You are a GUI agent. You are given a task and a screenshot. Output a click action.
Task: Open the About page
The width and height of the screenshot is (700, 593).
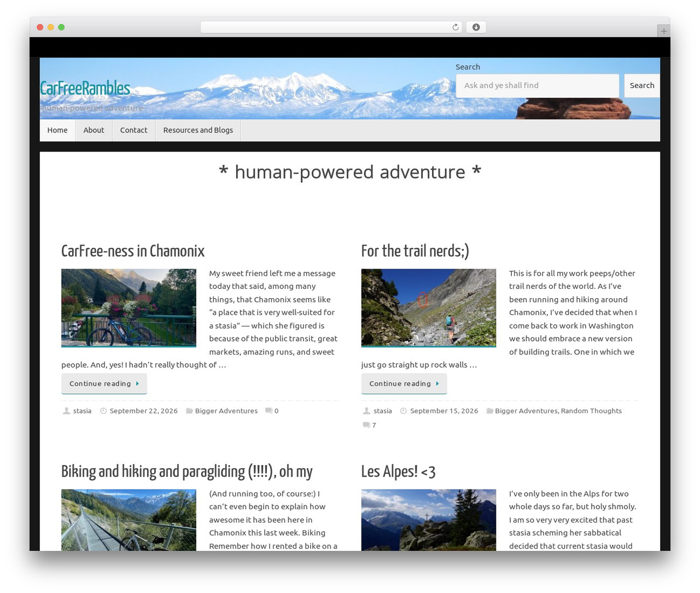[x=94, y=130]
